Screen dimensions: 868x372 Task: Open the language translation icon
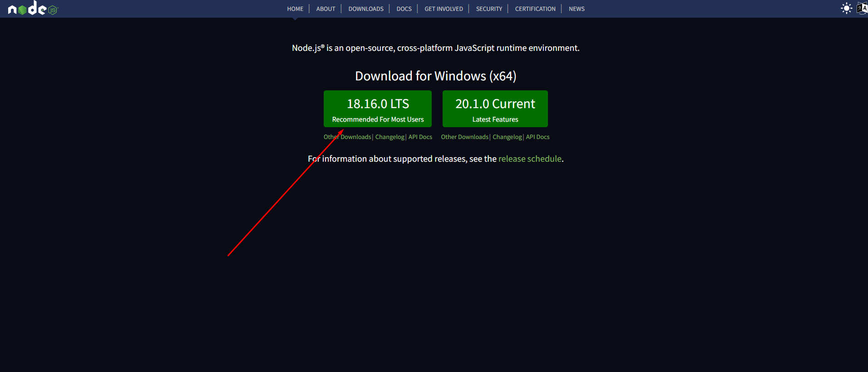click(x=862, y=9)
